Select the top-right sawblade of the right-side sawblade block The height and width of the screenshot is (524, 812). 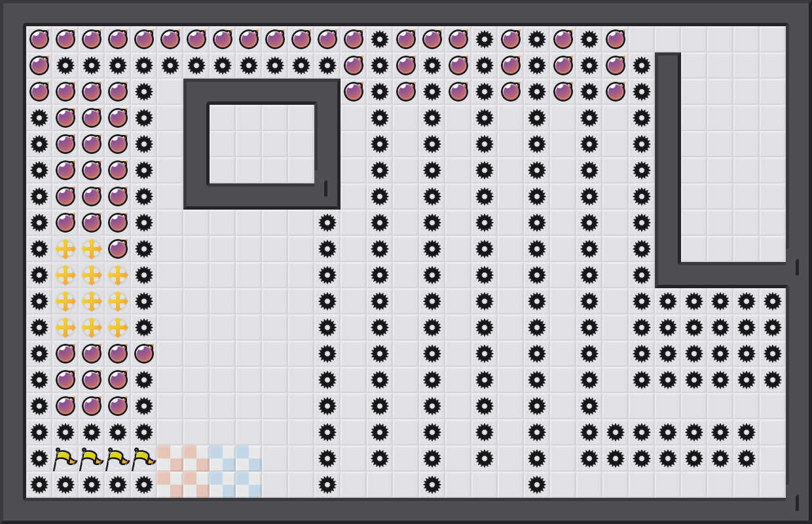point(773,301)
